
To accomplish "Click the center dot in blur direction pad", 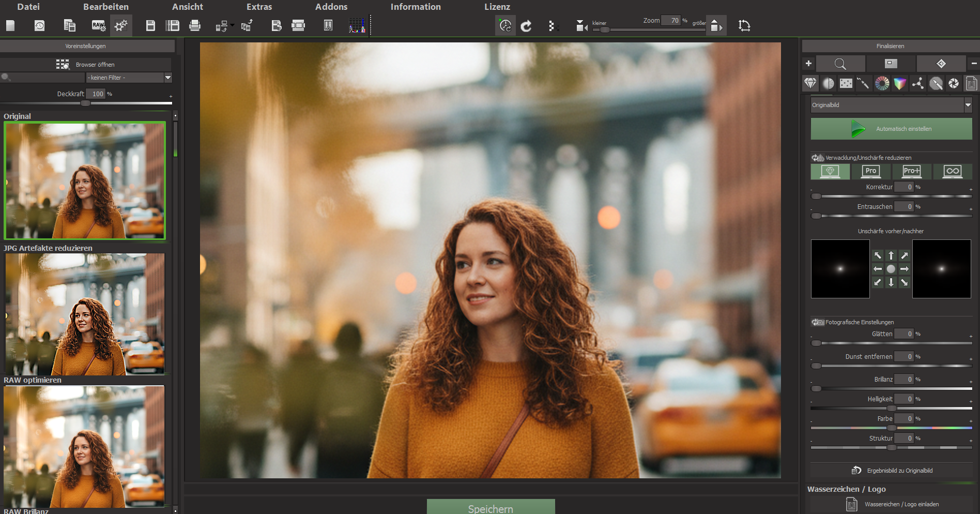I will click(x=891, y=269).
